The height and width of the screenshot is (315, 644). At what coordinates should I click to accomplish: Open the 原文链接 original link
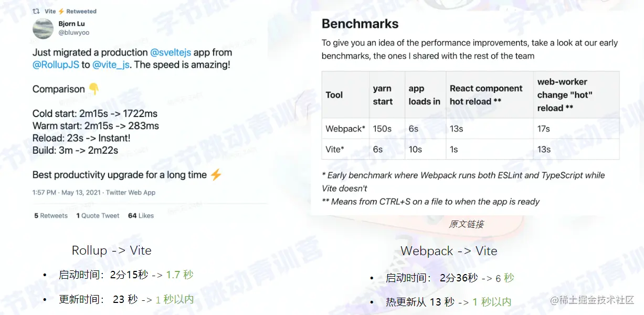[x=467, y=224]
